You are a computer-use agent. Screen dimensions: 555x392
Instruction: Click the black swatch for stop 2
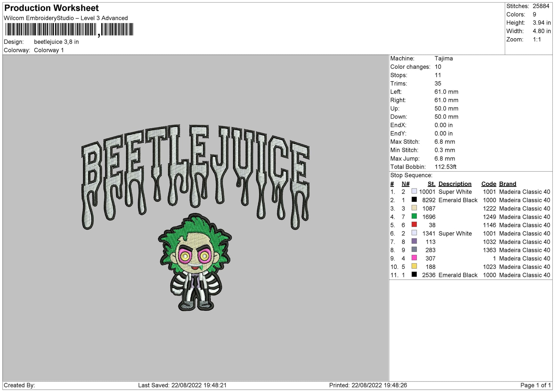(414, 200)
